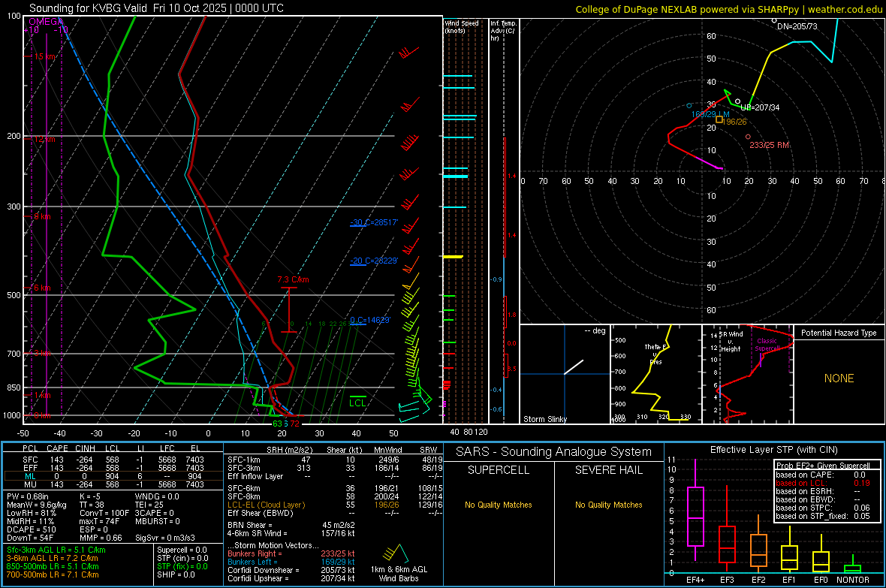Select the '12 km' height marker

(x=44, y=139)
